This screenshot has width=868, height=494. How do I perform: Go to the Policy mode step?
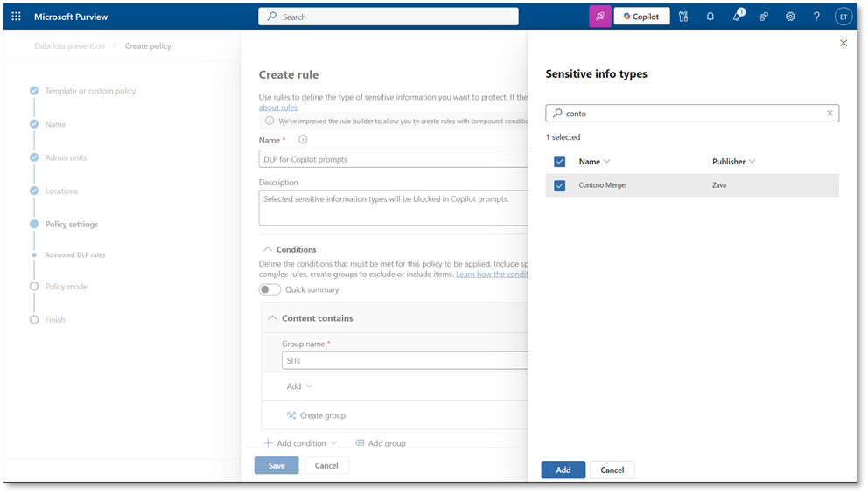click(66, 287)
